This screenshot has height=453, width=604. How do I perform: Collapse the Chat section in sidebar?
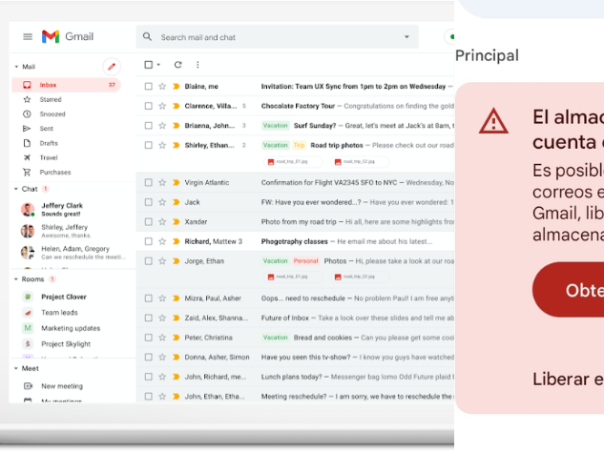click(x=15, y=189)
